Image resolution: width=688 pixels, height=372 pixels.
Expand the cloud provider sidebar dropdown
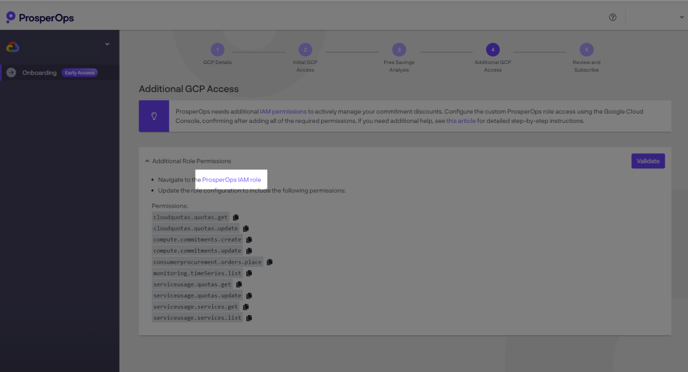[x=107, y=44]
